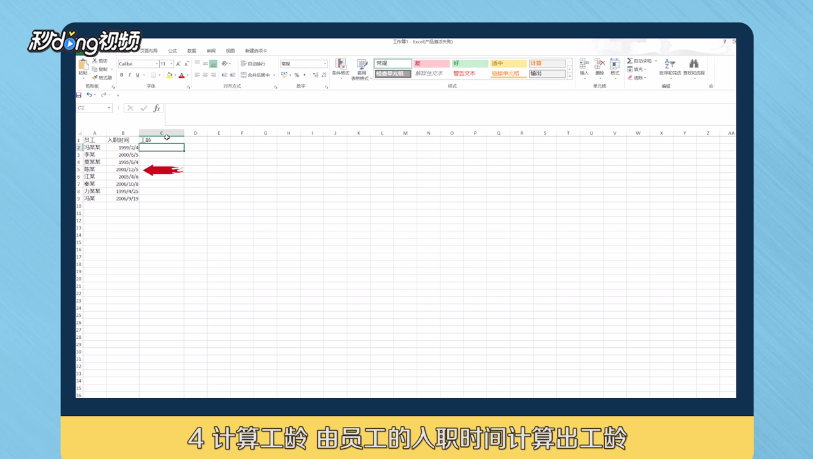
Task: Apply the yellow 'Neutral' cell style
Action: point(508,63)
